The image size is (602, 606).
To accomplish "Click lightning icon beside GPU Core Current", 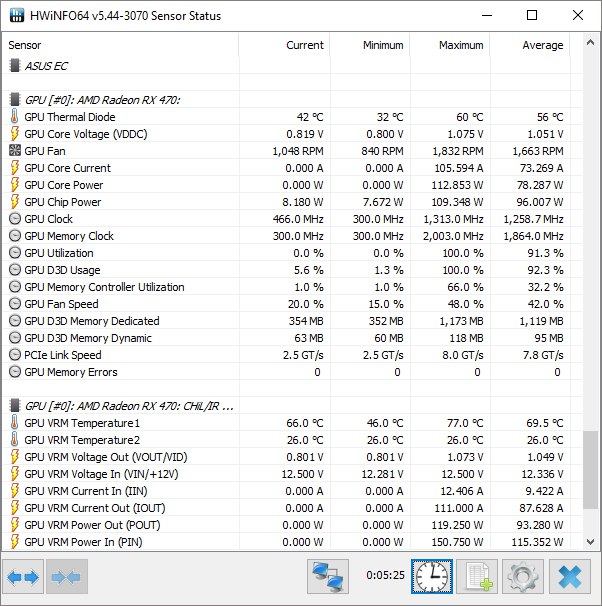I will click(x=15, y=168).
